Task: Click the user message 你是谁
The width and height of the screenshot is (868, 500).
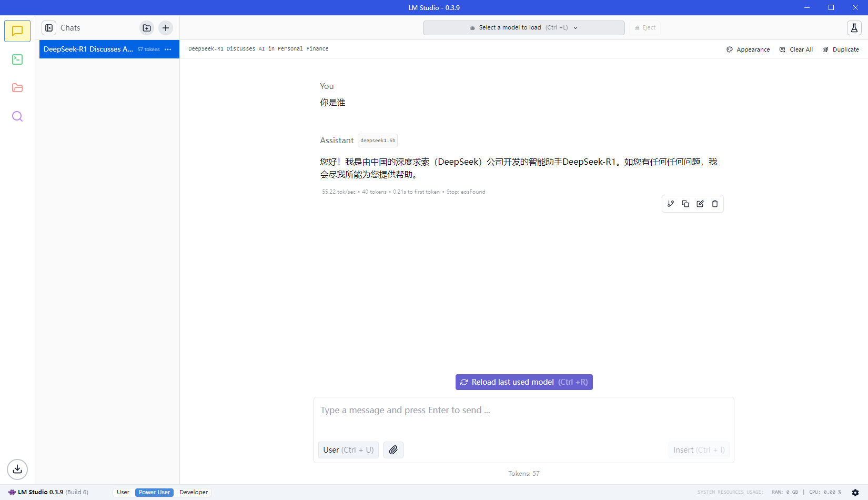Action: click(x=332, y=103)
